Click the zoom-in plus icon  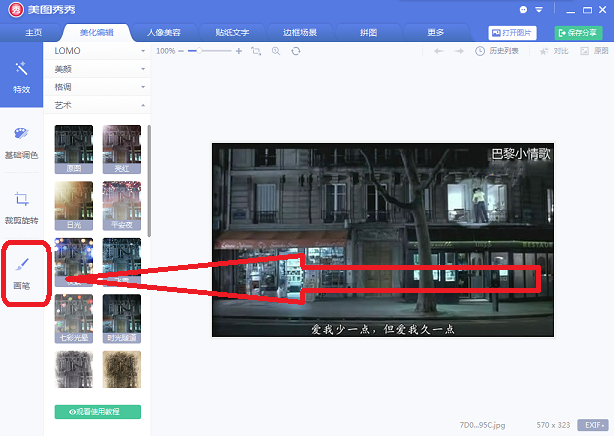(x=239, y=51)
